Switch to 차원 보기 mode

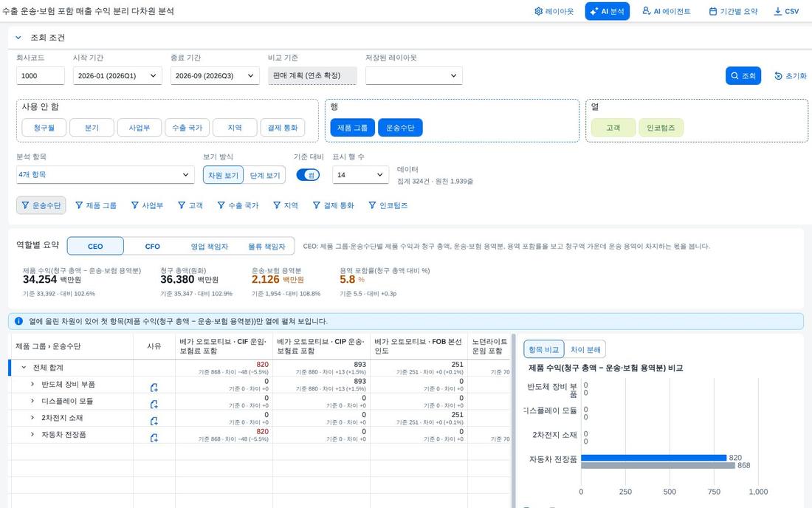223,175
